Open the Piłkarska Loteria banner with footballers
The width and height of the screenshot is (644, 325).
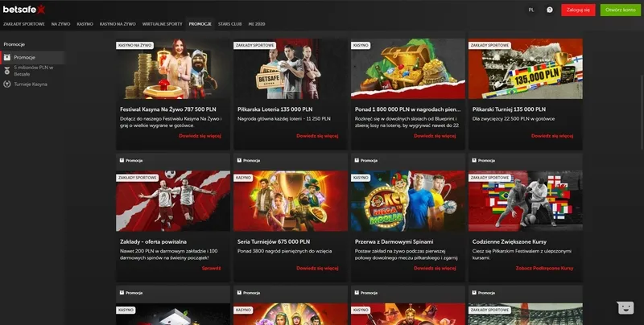(291, 69)
